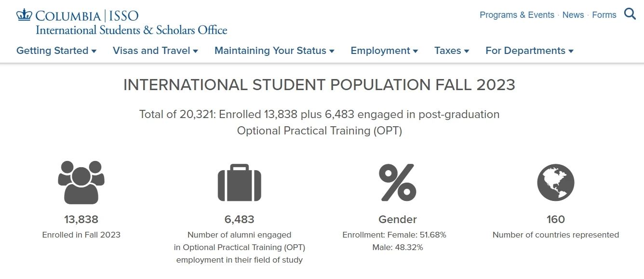Open the Employment dropdown menu
This screenshot has height=279, width=644.
384,51
